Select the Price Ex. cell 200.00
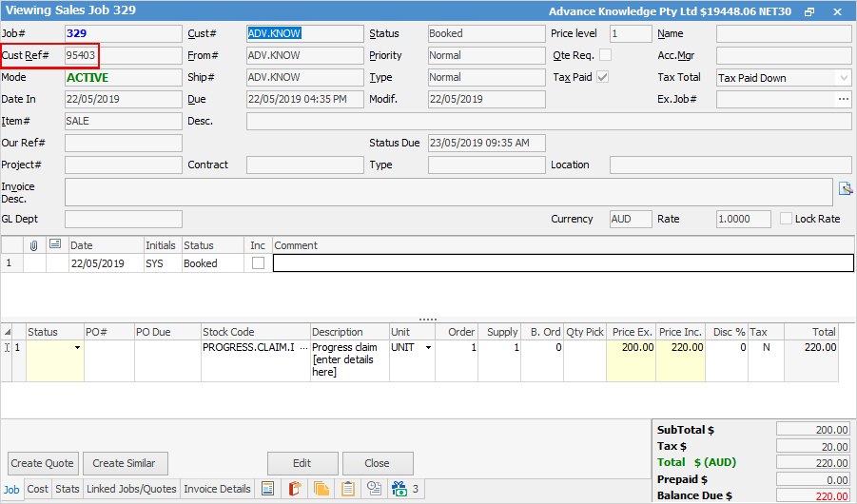Image resolution: width=857 pixels, height=504 pixels. (x=631, y=360)
